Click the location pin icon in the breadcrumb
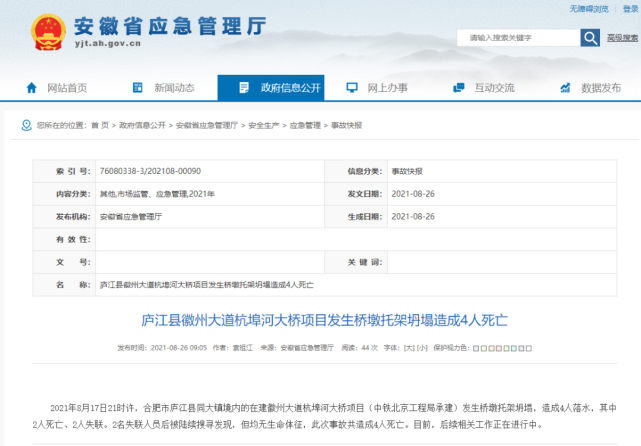 (x=27, y=126)
